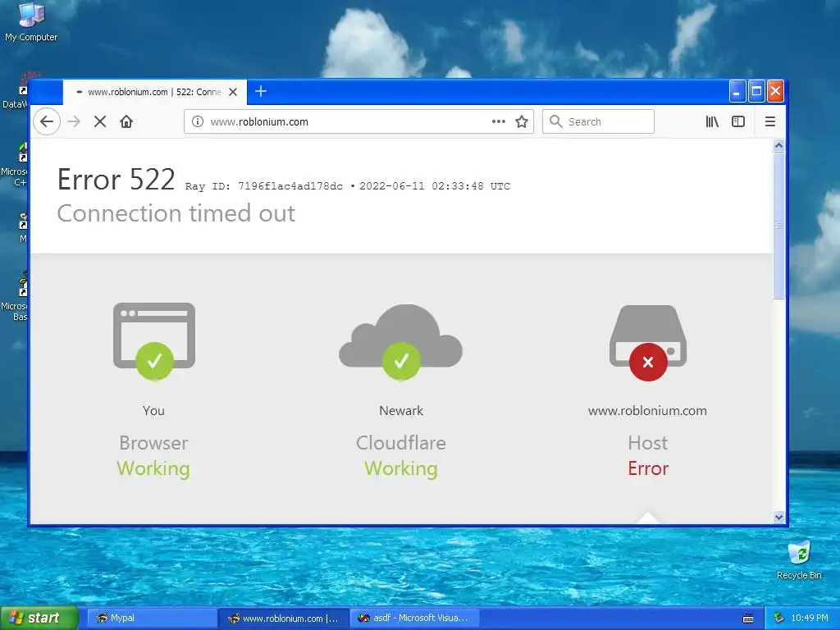This screenshot has width=840, height=630.
Task: Click the page scrollbar down arrow
Action: click(x=779, y=517)
